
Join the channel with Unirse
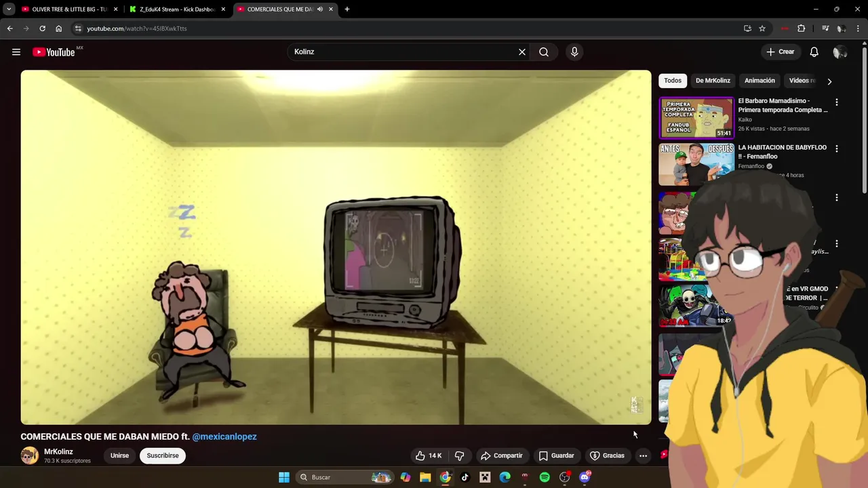119,455
